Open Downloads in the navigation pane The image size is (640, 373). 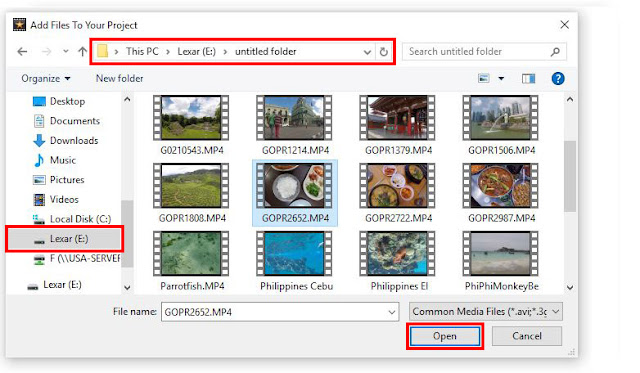[65, 140]
